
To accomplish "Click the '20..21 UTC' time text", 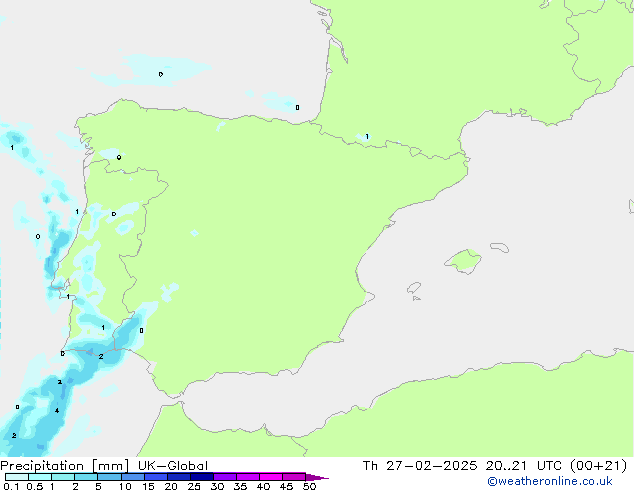I will click(x=523, y=466).
